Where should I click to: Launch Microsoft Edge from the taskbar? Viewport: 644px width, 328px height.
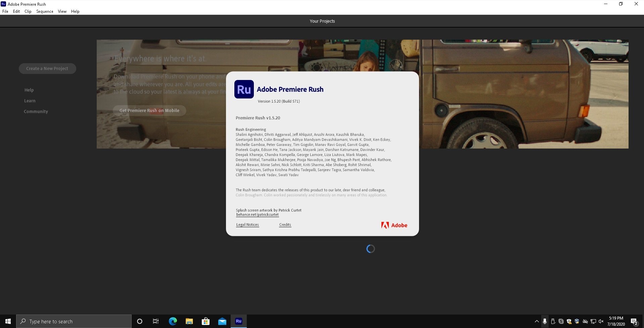pos(173,321)
